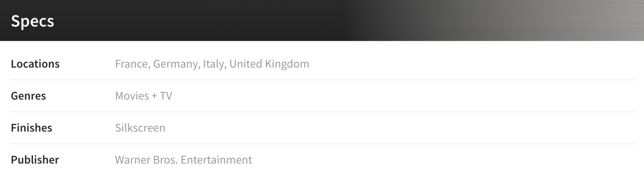
Task: Select the Italy location link
Action: pyautogui.click(x=214, y=64)
